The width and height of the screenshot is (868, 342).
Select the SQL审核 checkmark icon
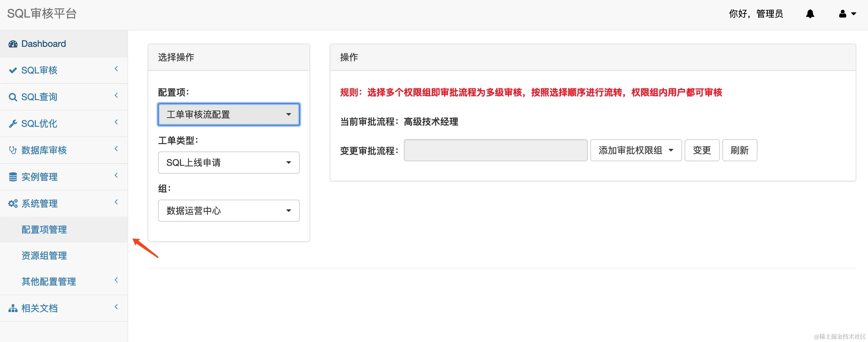tap(13, 70)
